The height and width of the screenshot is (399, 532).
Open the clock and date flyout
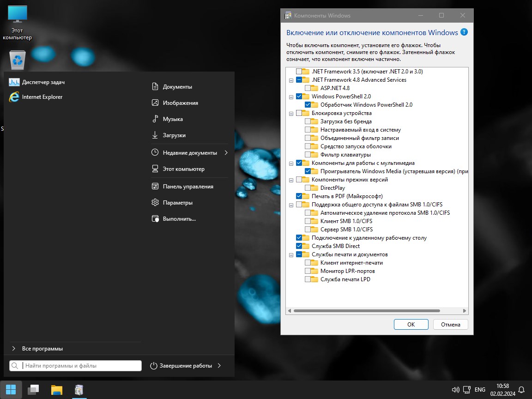point(502,390)
